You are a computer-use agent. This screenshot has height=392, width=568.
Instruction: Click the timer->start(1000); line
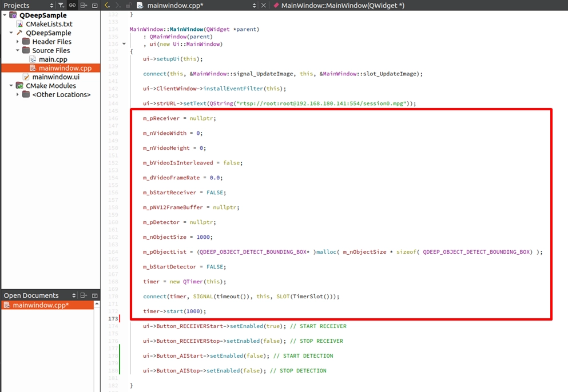[x=174, y=311]
